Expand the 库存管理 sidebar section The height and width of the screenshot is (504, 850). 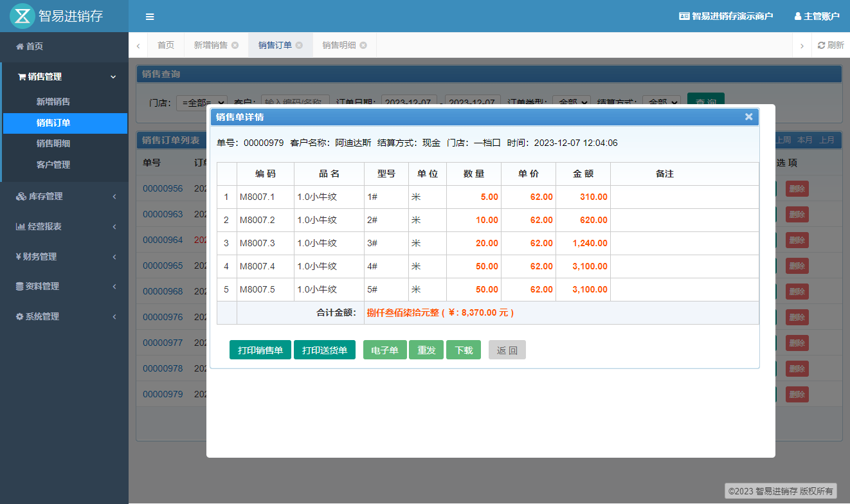[x=64, y=196]
